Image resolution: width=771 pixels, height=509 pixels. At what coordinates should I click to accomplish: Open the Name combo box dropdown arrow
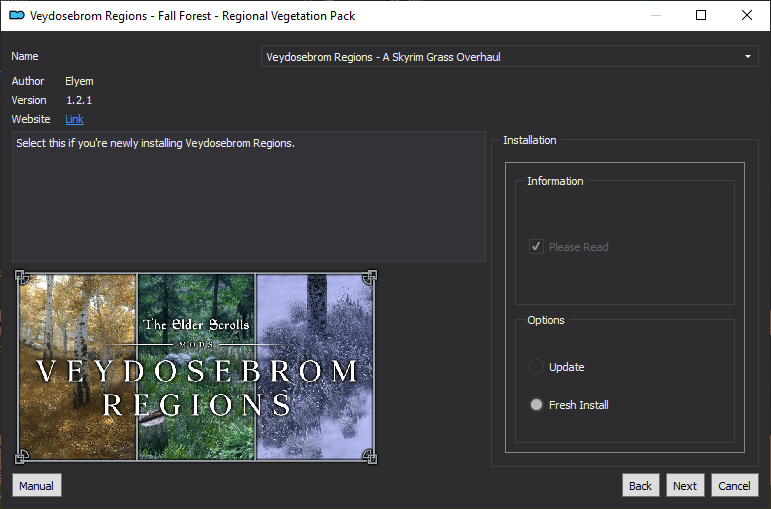[747, 57]
